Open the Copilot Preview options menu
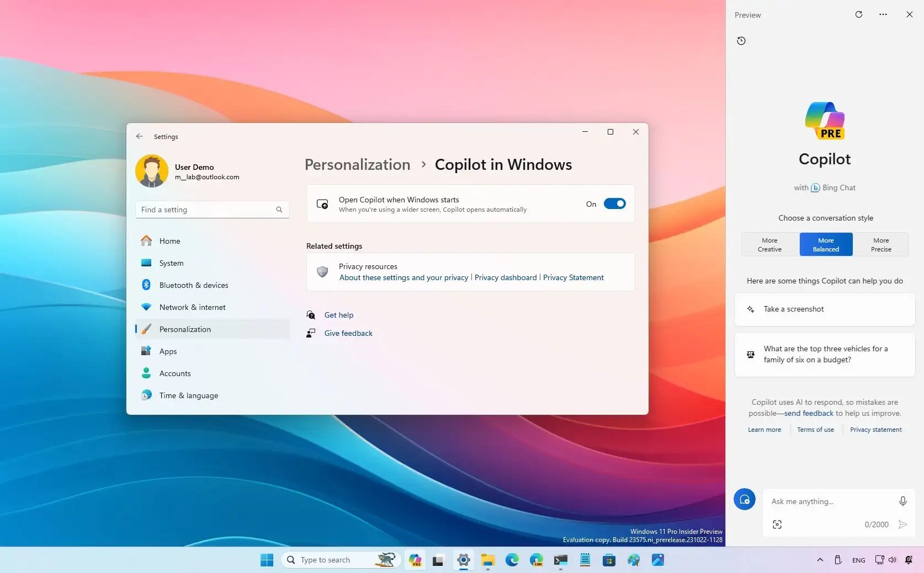 tap(883, 14)
